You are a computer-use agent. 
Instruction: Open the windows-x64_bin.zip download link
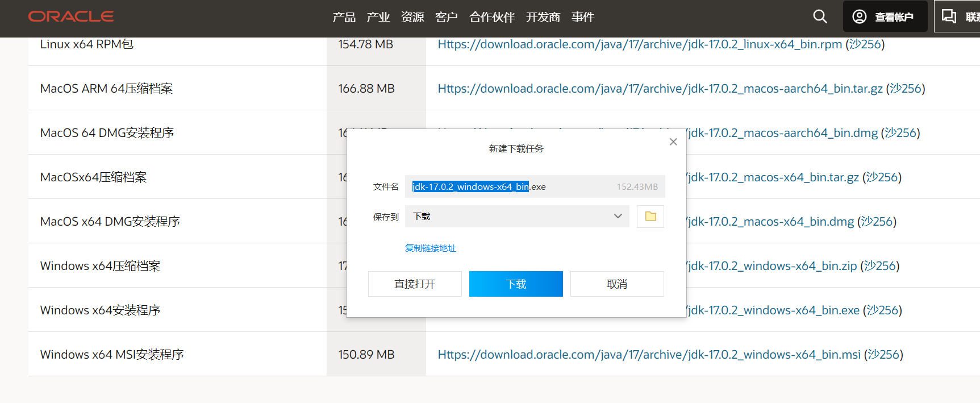tap(772, 266)
